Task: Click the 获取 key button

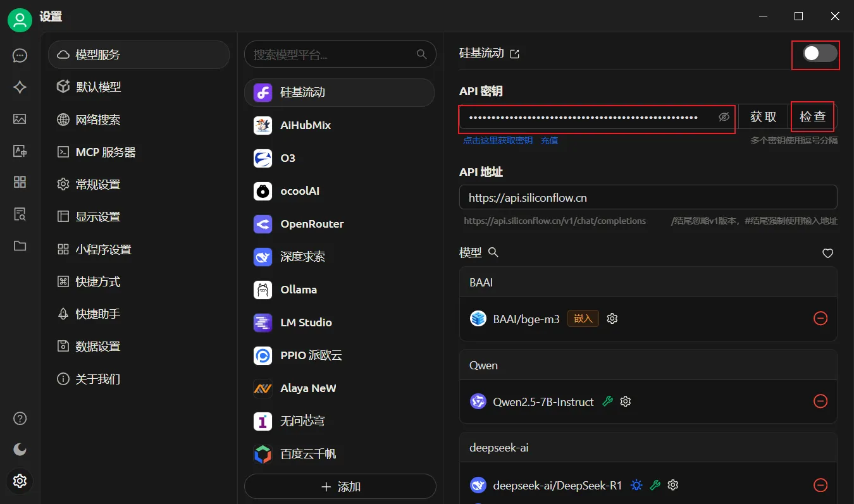Action: tap(763, 117)
